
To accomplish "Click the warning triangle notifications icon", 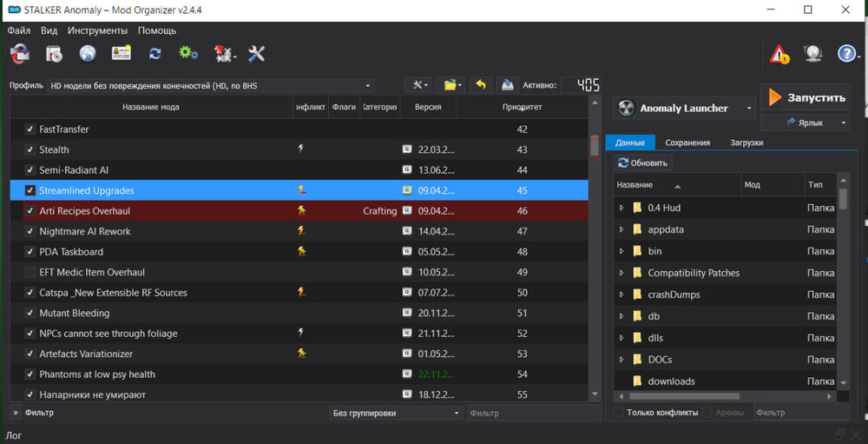I will (x=779, y=54).
